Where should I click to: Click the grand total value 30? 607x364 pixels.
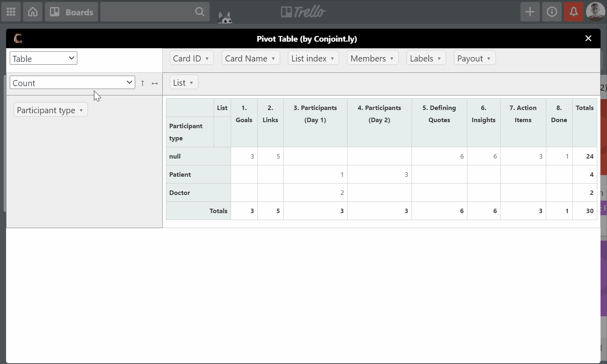(585, 211)
